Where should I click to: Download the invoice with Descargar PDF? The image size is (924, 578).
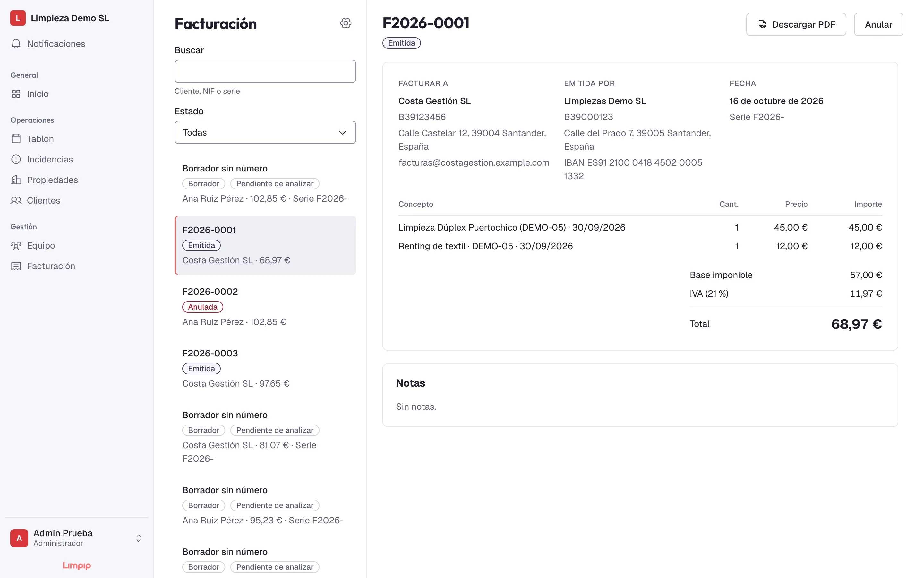click(x=796, y=24)
